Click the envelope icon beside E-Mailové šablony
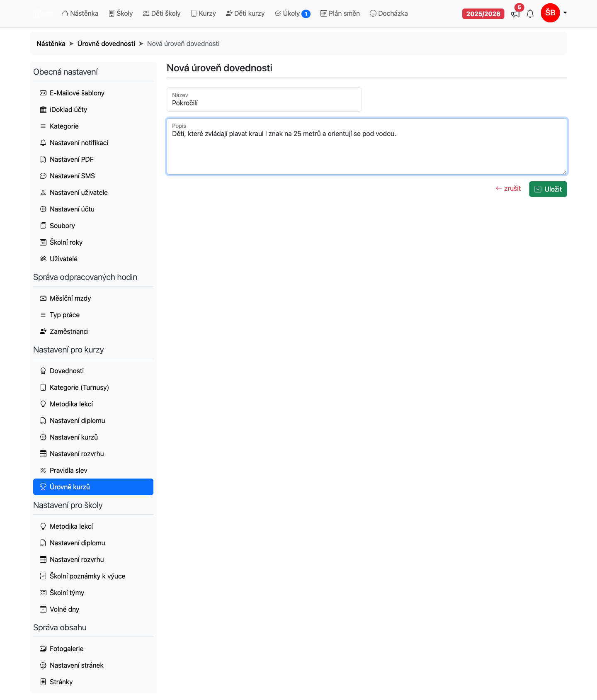This screenshot has width=597, height=700. [x=43, y=93]
